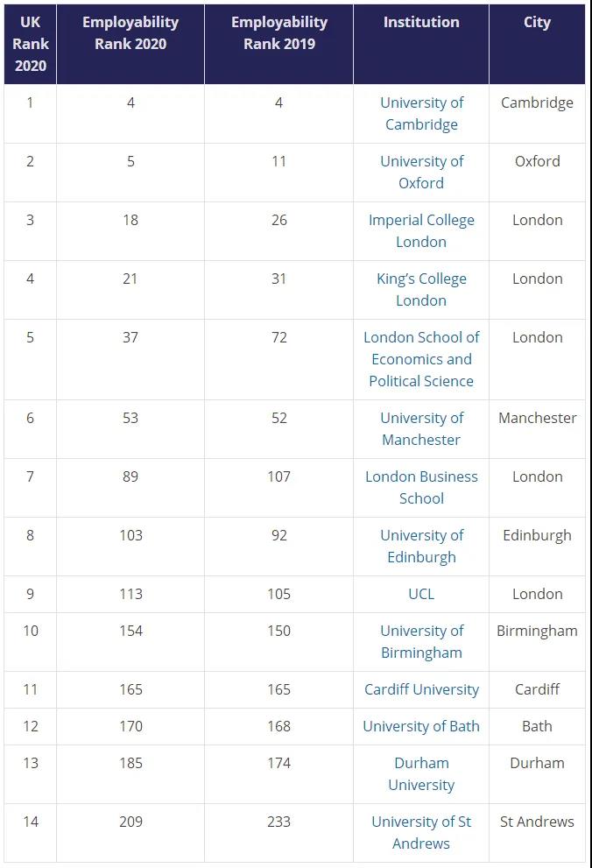Click the UK Rank 2020 column header
The width and height of the screenshot is (592, 868).
point(31,45)
